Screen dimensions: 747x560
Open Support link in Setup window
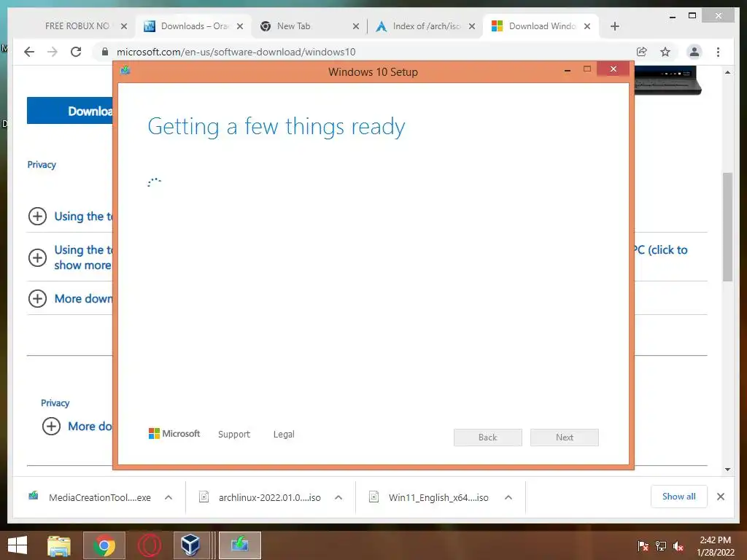click(234, 435)
